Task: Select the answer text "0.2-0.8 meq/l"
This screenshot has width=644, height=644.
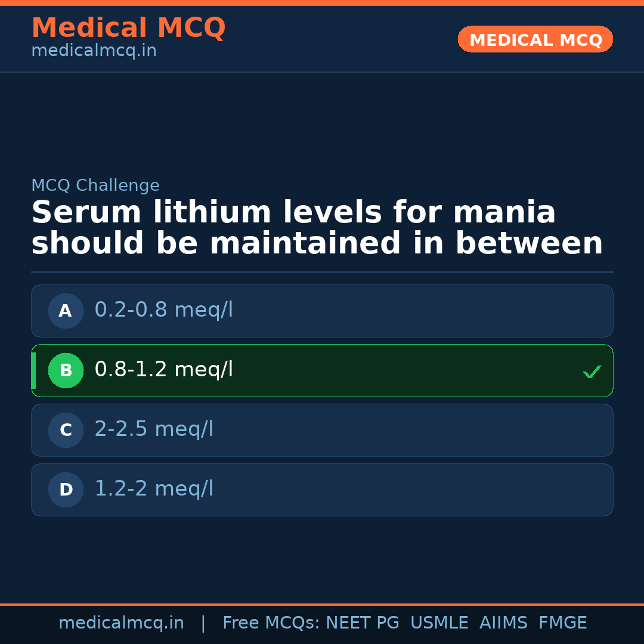Action: tap(163, 310)
